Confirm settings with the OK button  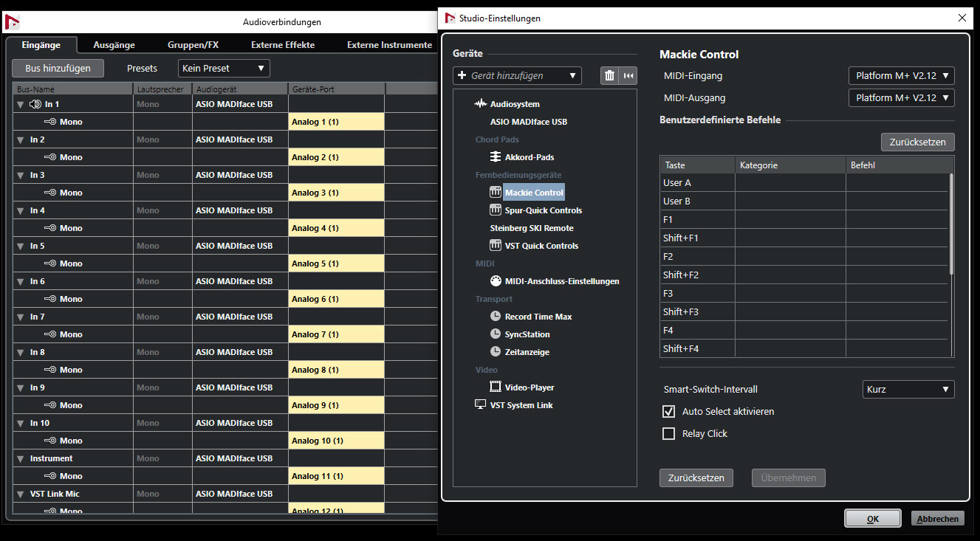pyautogui.click(x=872, y=519)
